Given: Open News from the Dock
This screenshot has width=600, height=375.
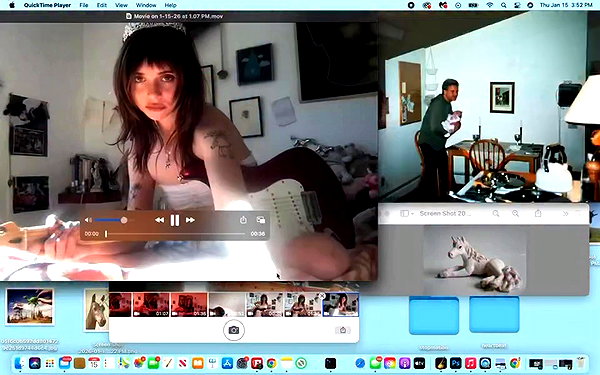Looking at the screenshot, I should click(x=183, y=363).
